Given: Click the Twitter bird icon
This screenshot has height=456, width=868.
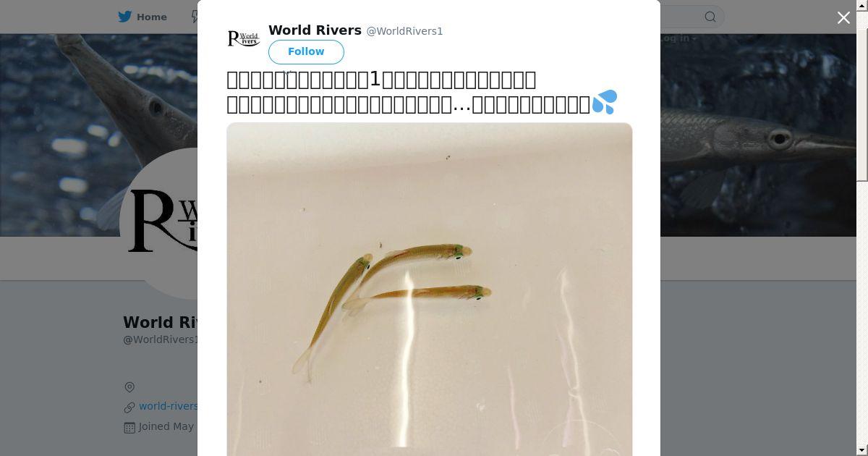Looking at the screenshot, I should point(125,17).
